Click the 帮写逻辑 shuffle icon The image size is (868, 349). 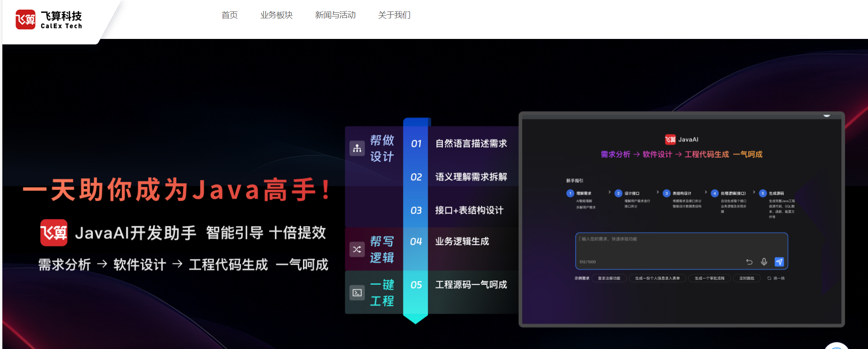tap(357, 249)
